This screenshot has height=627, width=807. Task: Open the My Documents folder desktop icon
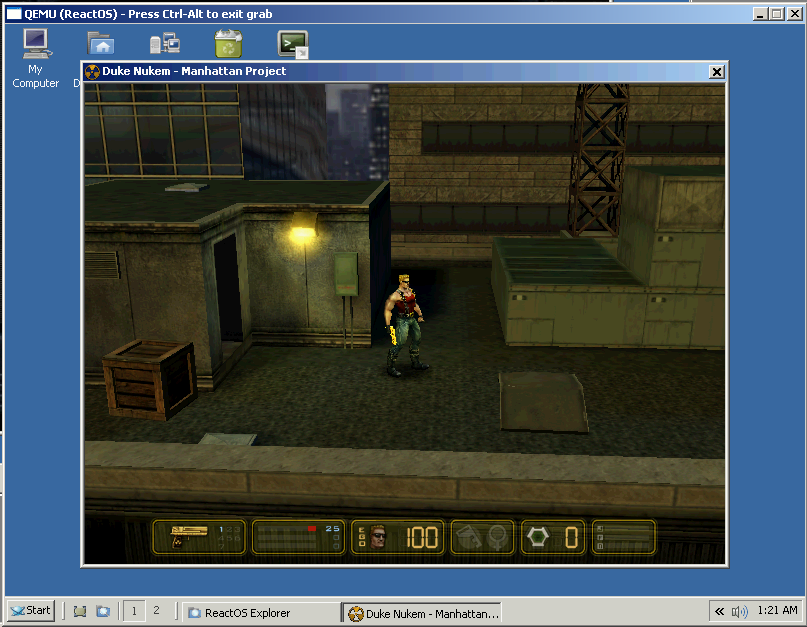click(x=100, y=44)
